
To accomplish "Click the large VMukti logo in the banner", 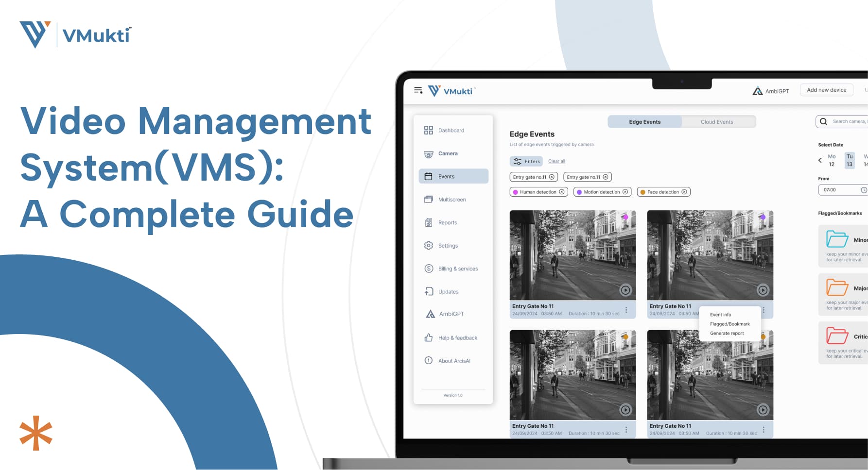I will click(76, 34).
